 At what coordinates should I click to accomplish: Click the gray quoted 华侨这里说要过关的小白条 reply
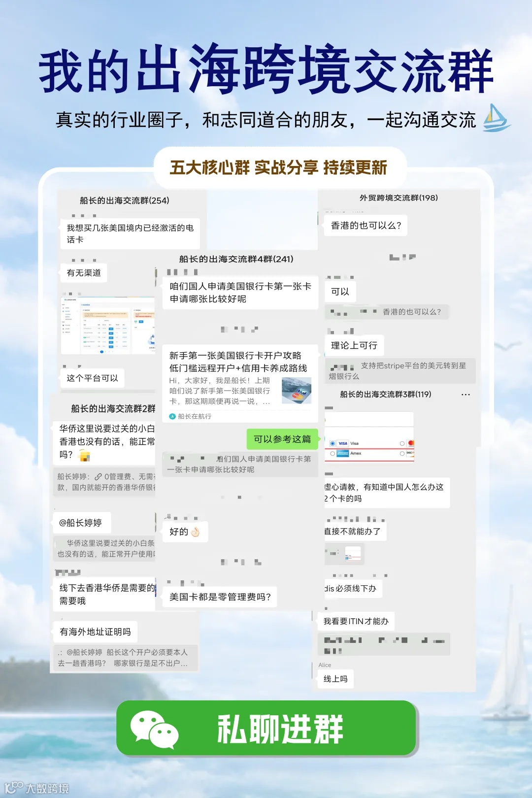[105, 548]
